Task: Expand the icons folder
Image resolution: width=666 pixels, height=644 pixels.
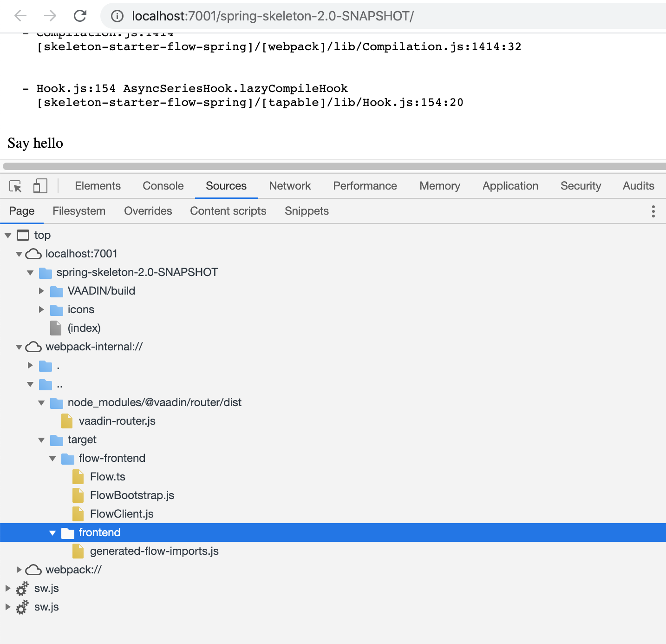Action: point(41,309)
